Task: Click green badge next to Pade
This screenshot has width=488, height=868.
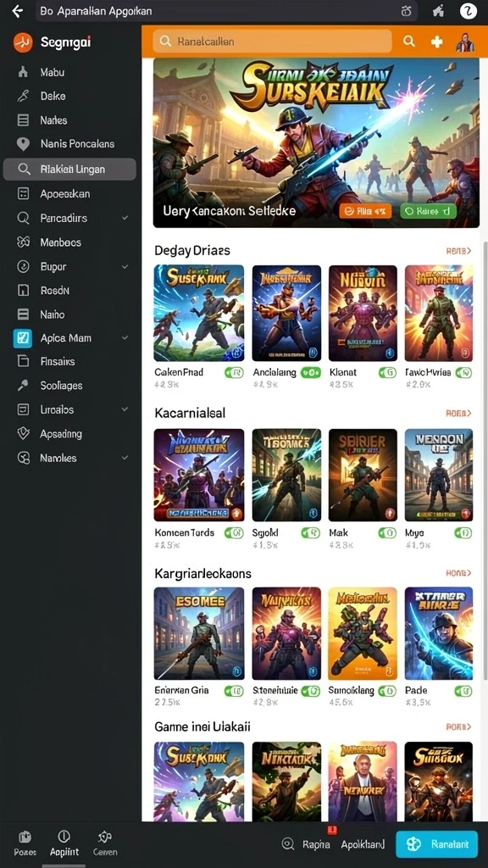Action: (x=463, y=691)
